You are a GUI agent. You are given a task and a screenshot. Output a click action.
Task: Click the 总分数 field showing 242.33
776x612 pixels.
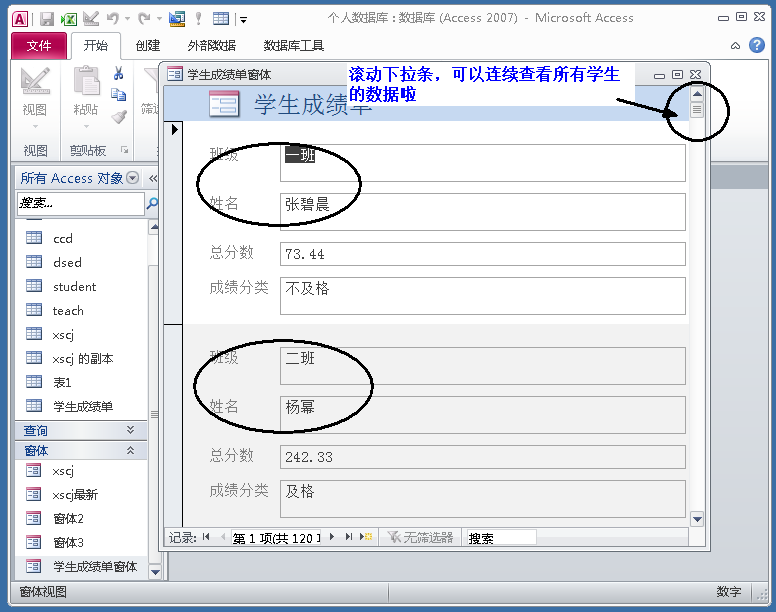coord(483,457)
